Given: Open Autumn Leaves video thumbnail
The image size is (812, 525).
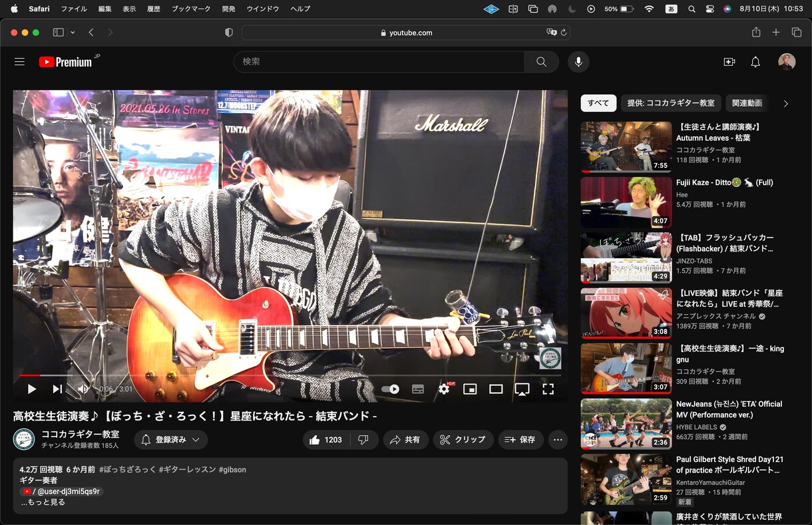Looking at the screenshot, I should tap(626, 146).
